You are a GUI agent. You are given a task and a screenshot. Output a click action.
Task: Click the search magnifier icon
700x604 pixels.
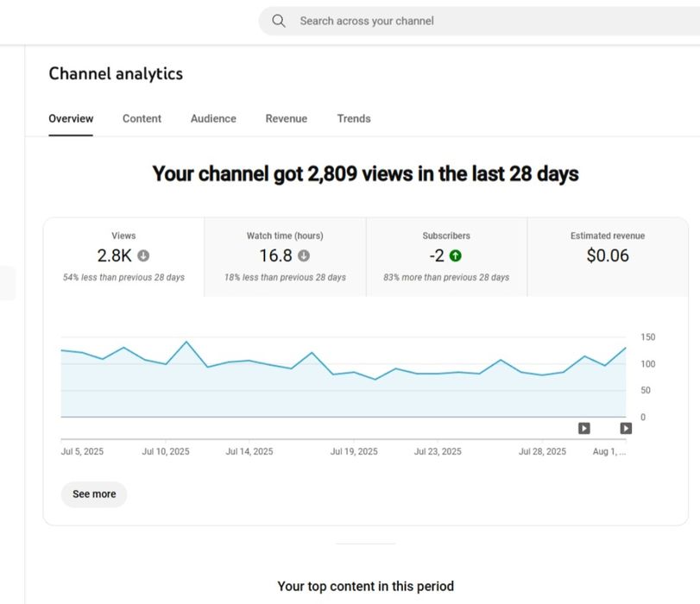tap(278, 21)
